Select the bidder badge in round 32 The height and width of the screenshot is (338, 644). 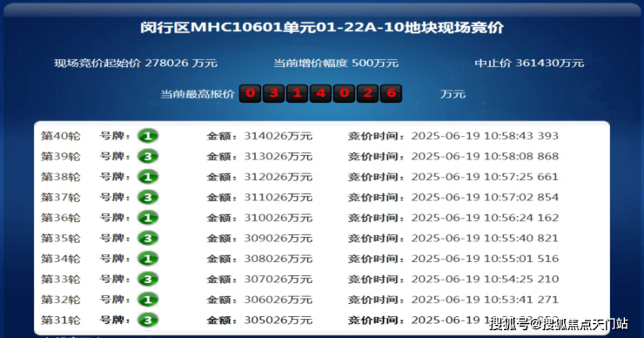(148, 300)
